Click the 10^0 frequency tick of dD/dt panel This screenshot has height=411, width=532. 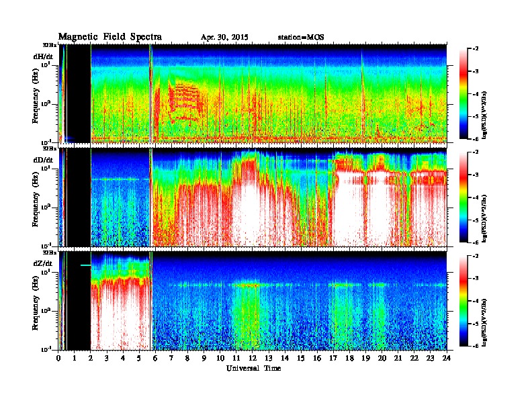point(46,207)
